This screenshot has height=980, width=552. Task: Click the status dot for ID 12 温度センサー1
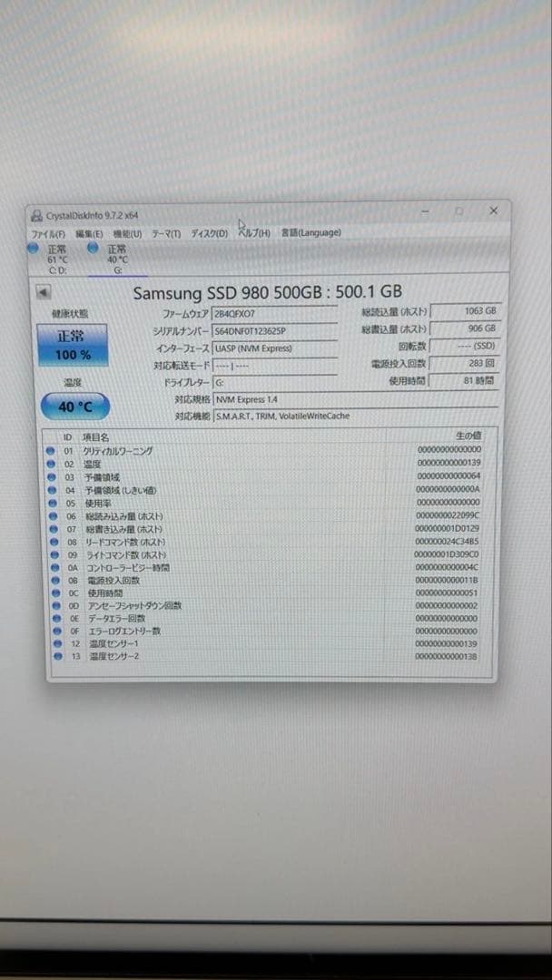click(x=57, y=643)
